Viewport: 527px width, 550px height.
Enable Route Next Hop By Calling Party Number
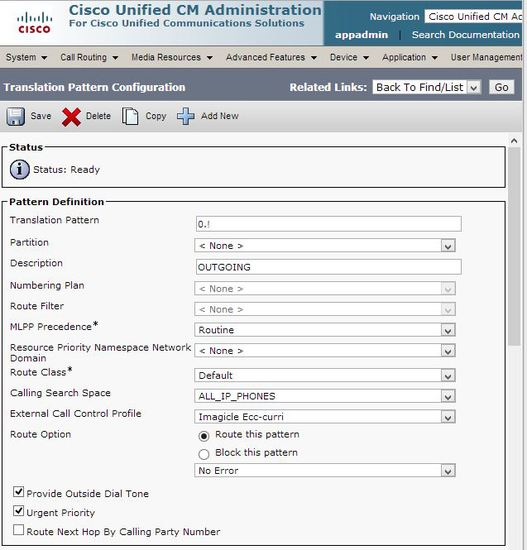click(x=19, y=530)
